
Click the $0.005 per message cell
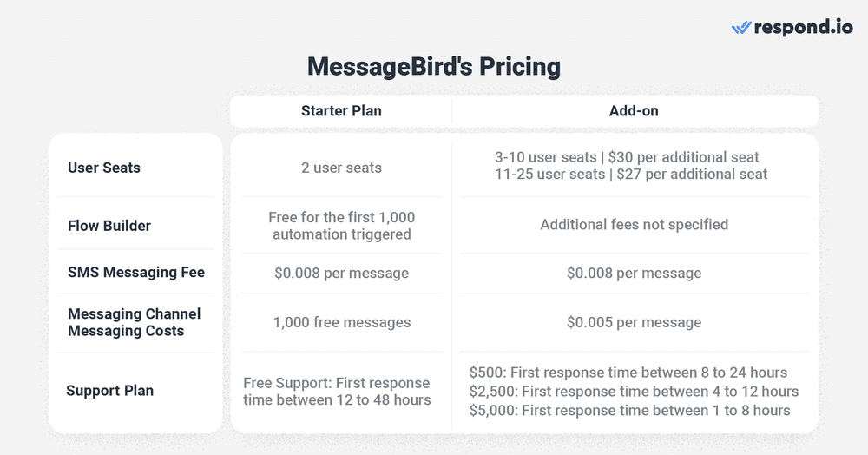pyautogui.click(x=634, y=322)
